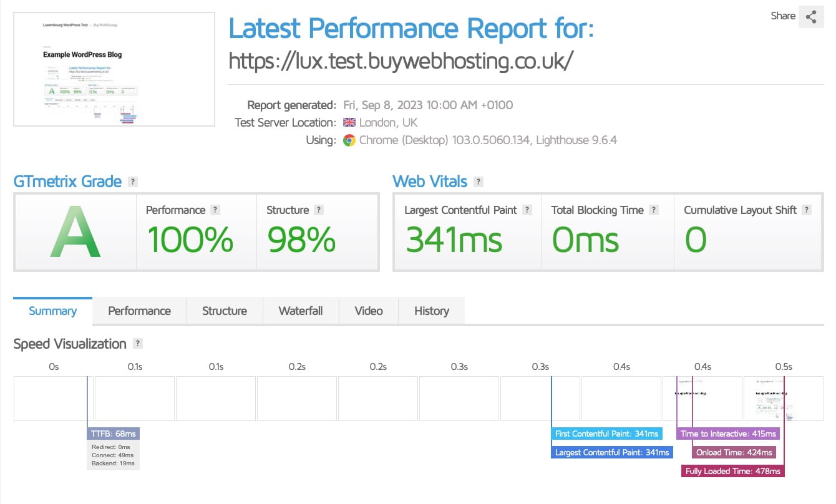This screenshot has height=504, width=836.
Task: Click the Share icon
Action: (x=812, y=17)
